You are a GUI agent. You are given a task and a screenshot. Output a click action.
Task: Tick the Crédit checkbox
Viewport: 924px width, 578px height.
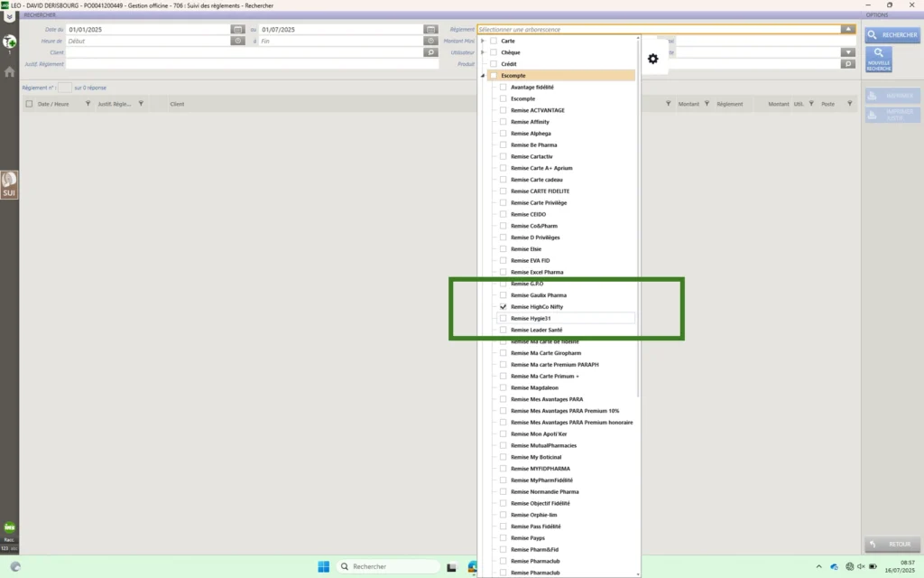(x=494, y=64)
